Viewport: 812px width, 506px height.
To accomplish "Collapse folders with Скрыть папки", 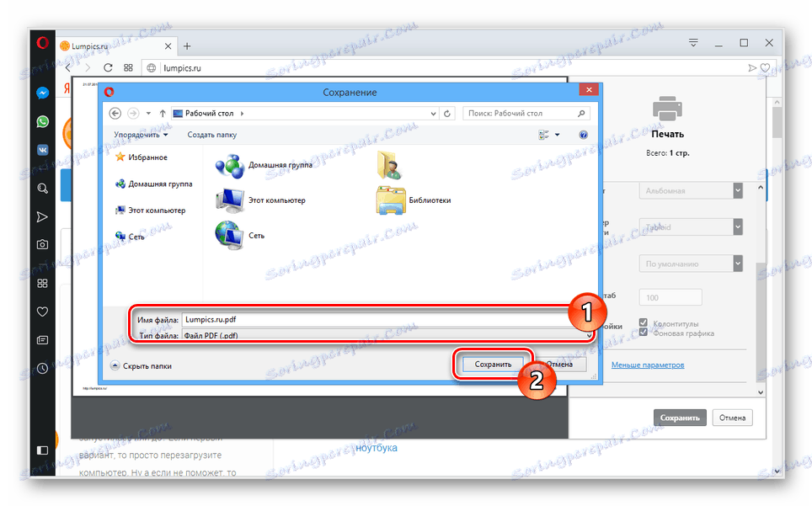I will [x=141, y=365].
